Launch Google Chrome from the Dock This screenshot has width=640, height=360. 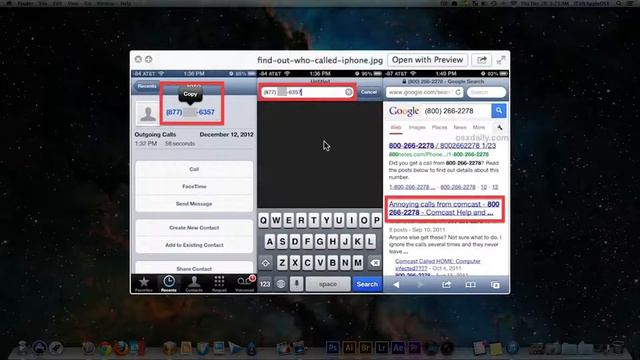pyautogui.click(x=104, y=348)
